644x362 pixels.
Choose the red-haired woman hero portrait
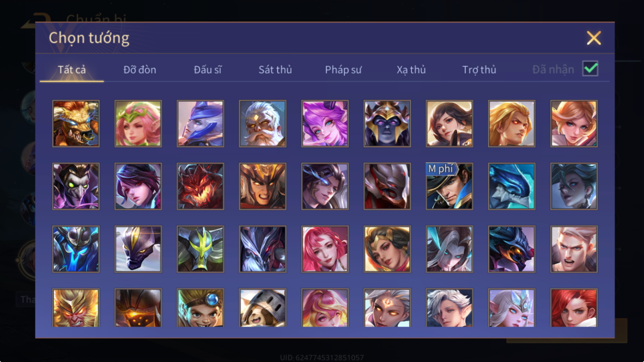click(x=574, y=308)
